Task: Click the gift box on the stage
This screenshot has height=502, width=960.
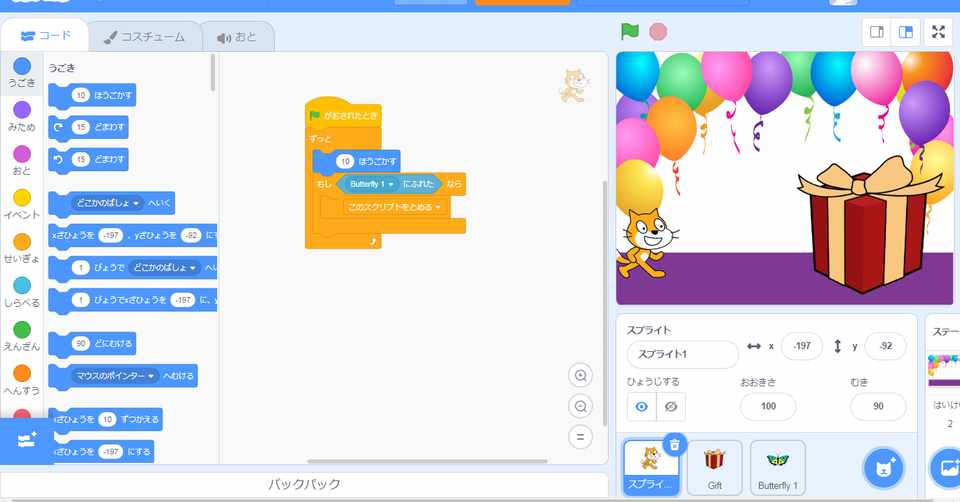Action: [x=869, y=223]
